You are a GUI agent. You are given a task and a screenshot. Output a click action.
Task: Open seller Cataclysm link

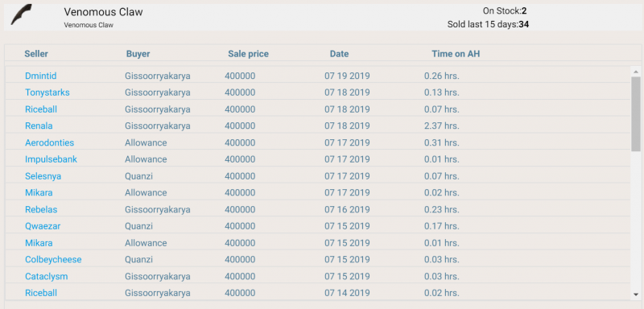pos(47,277)
